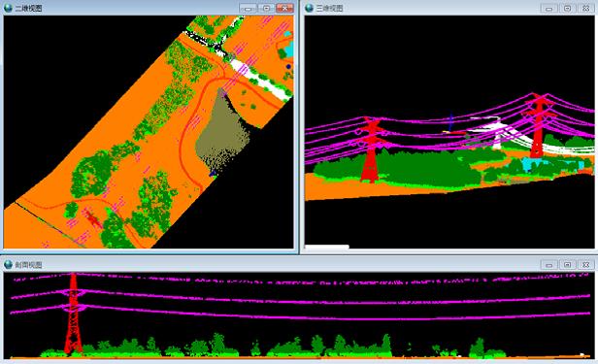Close the 二维视图 window
This screenshot has height=364, width=598.
coord(284,8)
